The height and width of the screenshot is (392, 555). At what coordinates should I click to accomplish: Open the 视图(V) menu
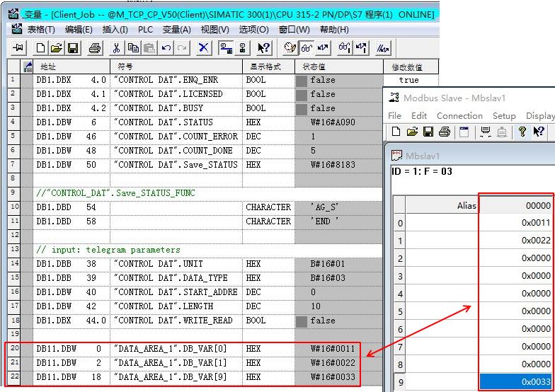point(215,30)
